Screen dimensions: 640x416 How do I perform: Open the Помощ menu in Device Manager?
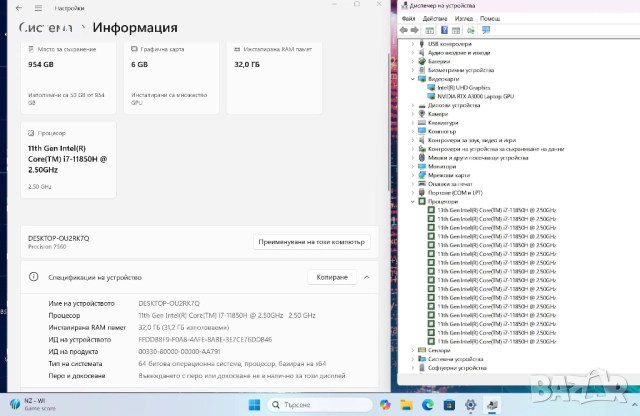point(490,18)
